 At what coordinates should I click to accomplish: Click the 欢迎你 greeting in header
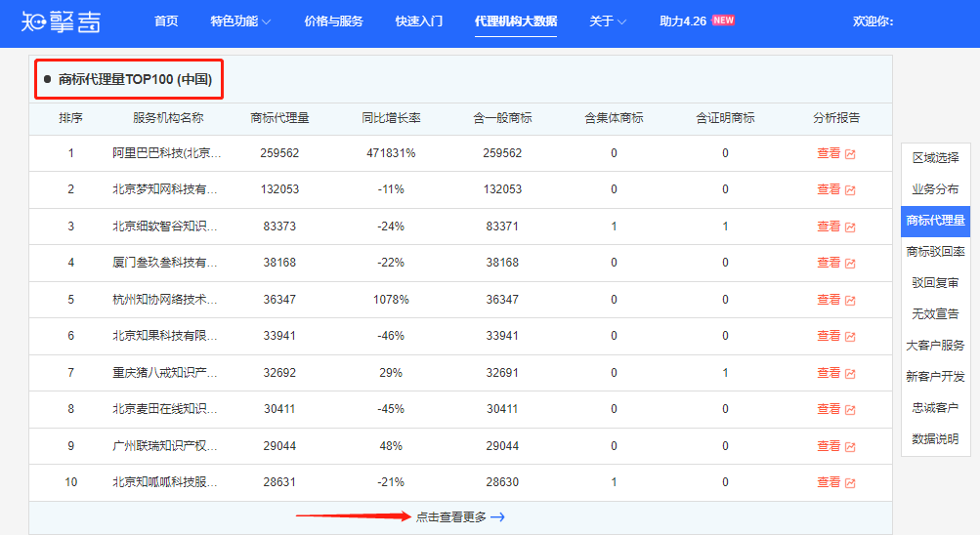tap(873, 21)
